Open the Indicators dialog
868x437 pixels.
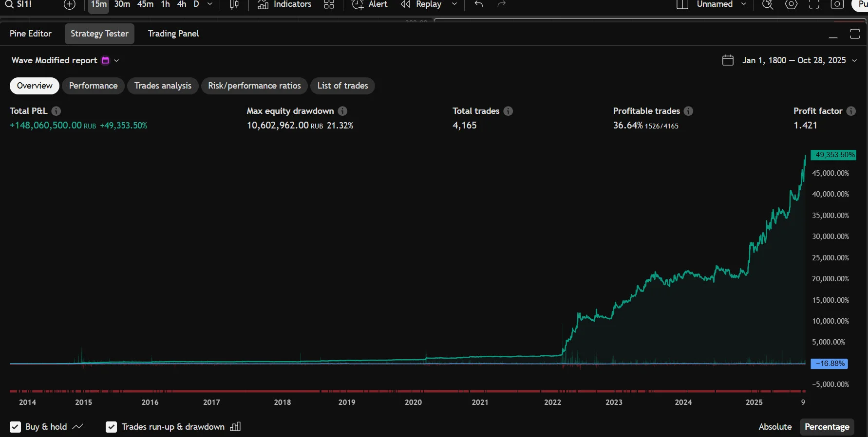284,4
